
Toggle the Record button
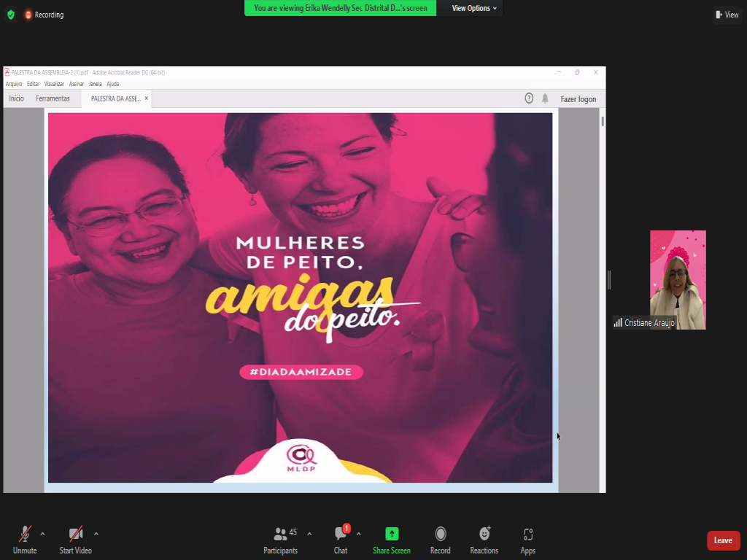coord(440,540)
